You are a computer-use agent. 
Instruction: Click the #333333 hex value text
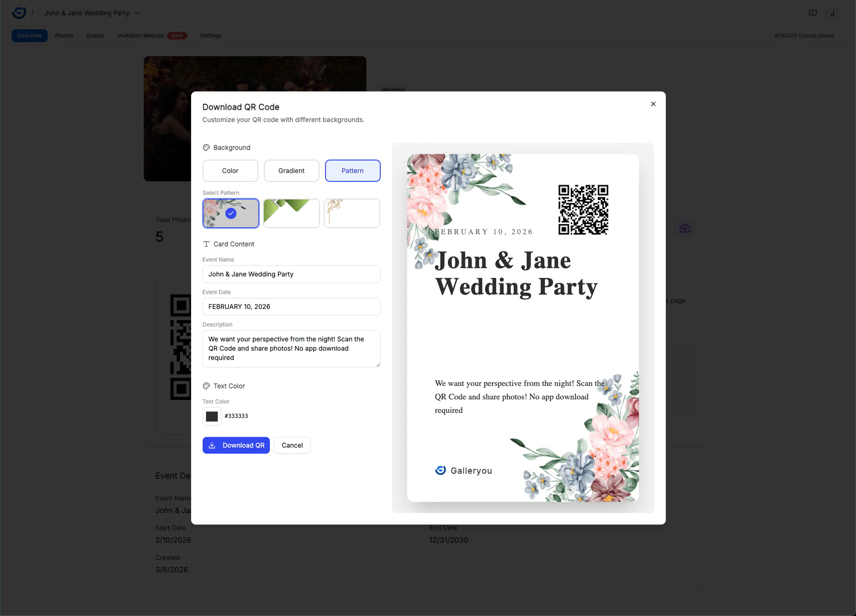(x=236, y=416)
